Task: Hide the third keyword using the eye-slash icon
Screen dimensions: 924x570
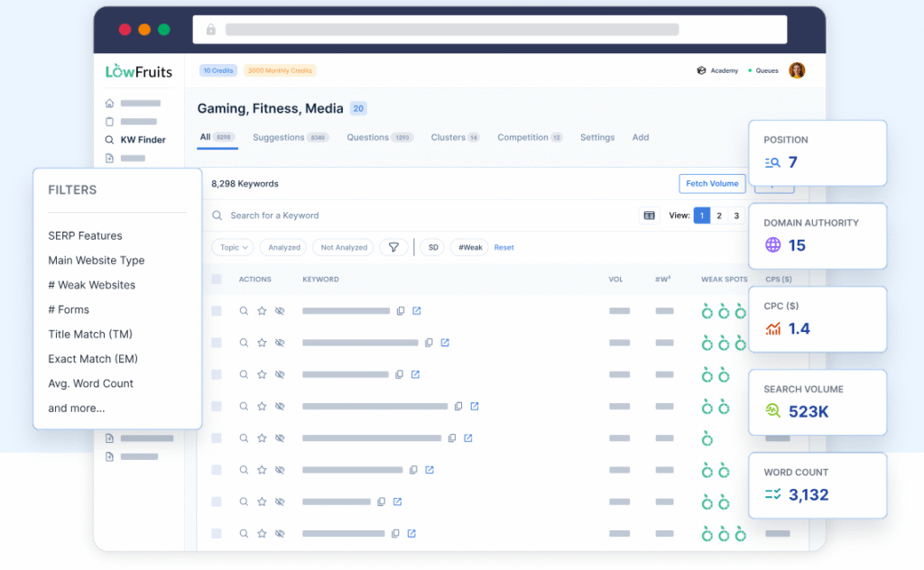Action: point(281,374)
